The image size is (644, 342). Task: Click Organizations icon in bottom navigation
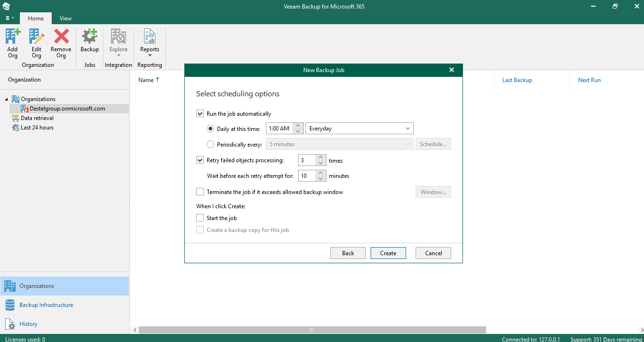click(x=9, y=286)
